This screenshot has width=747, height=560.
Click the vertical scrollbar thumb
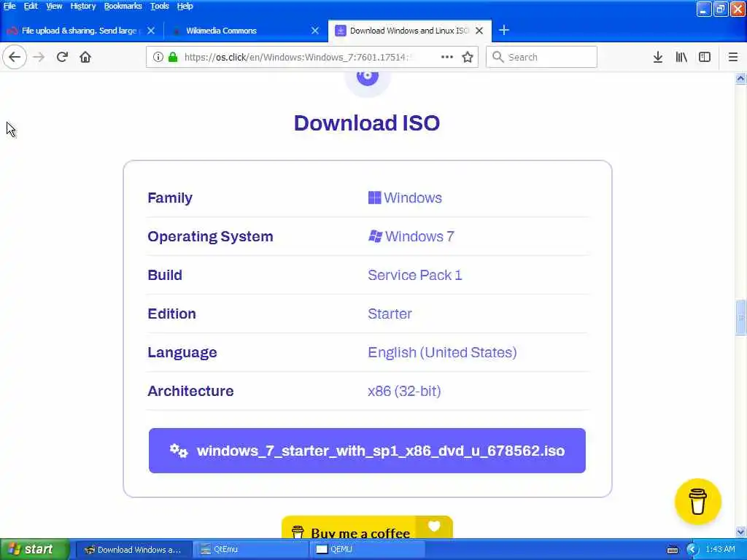(741, 317)
